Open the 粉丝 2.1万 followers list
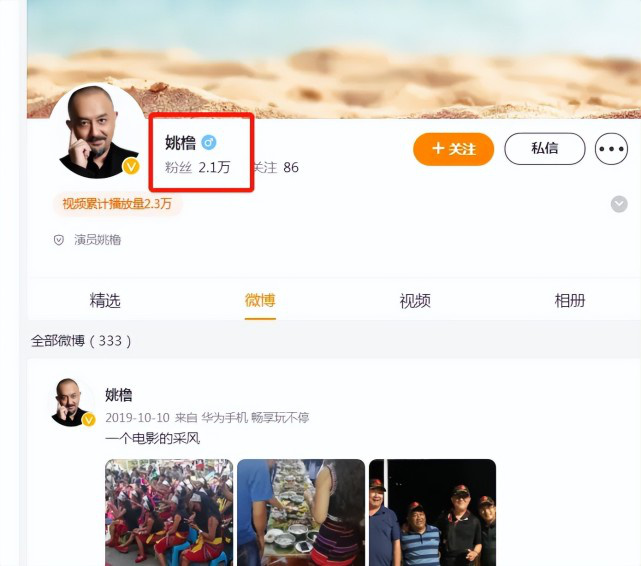 tap(197, 167)
